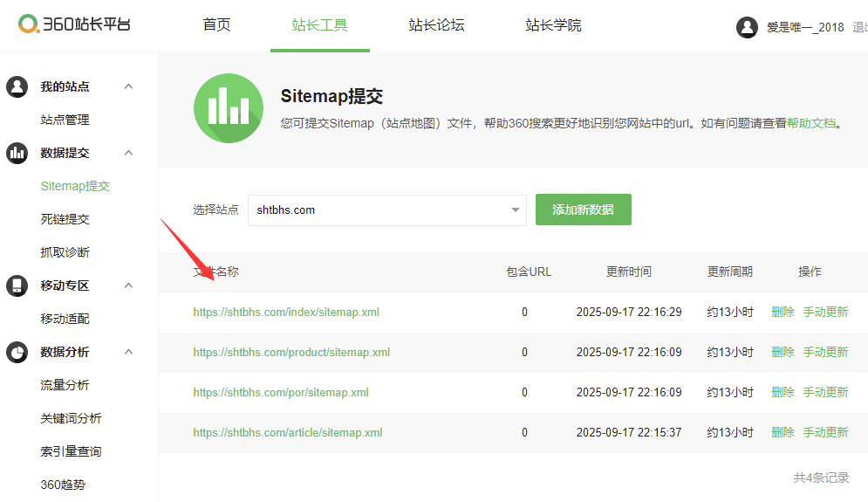Screen dimensions: 868x502
Task: Click the green Sitemap提交 chart icon
Action: pos(229,108)
